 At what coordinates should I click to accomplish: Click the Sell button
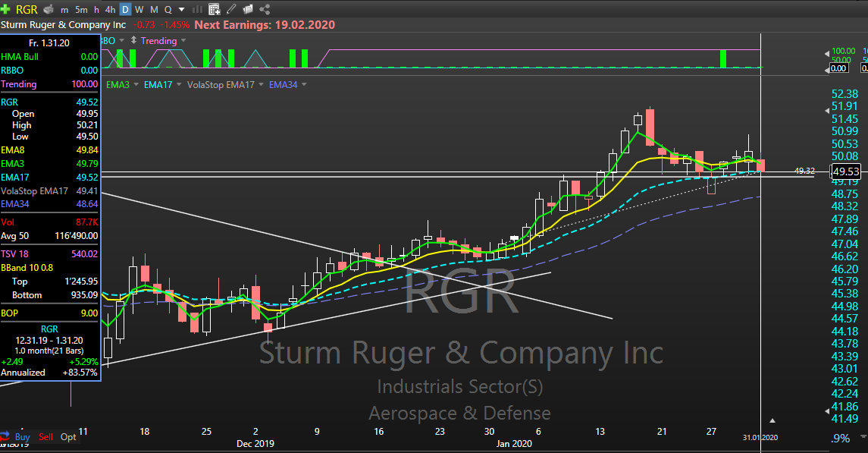[46, 437]
